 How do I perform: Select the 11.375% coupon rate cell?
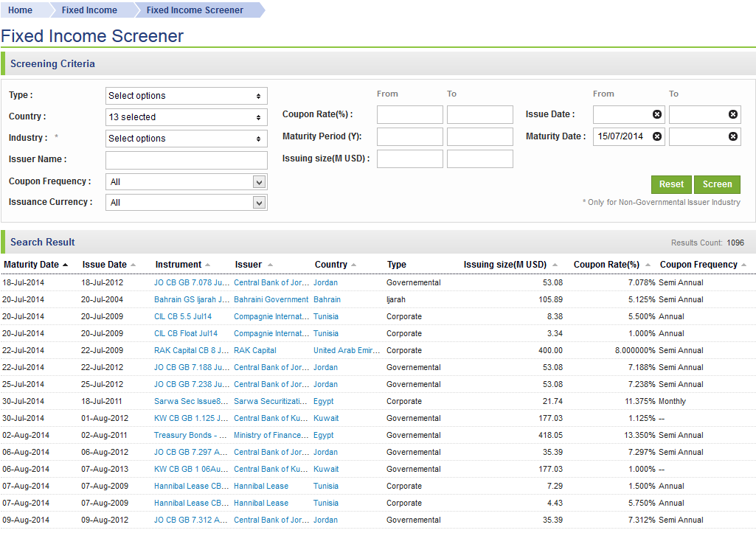coord(639,402)
